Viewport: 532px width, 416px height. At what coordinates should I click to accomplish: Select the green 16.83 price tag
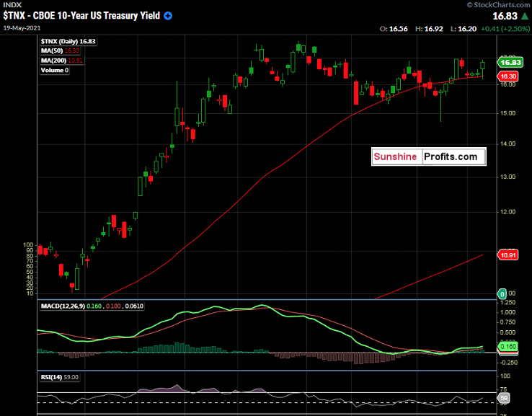click(510, 63)
